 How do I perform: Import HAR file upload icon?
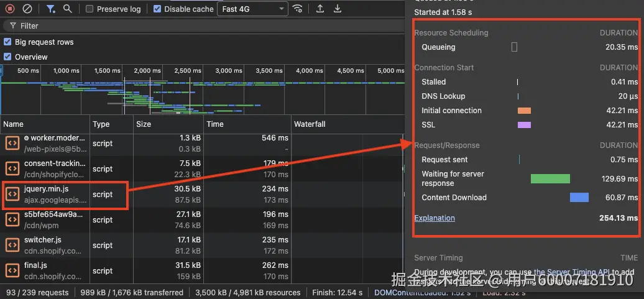pyautogui.click(x=320, y=9)
